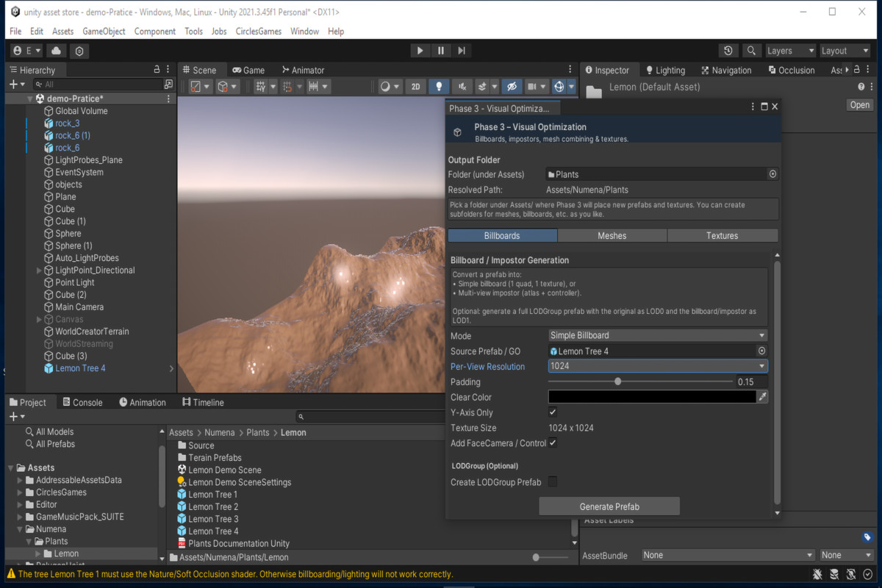Expand the Canvas hierarchy item
Image resolution: width=882 pixels, height=588 pixels.
39,319
